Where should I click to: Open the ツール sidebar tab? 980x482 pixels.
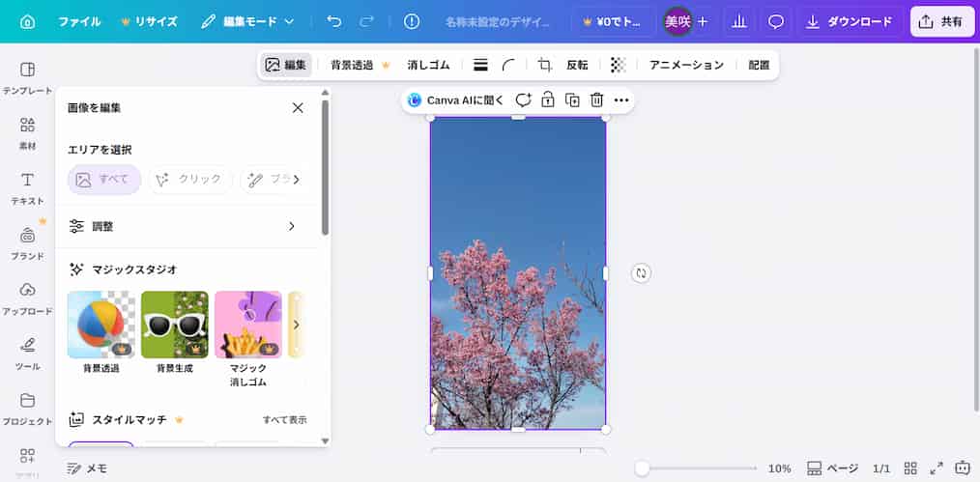27,354
